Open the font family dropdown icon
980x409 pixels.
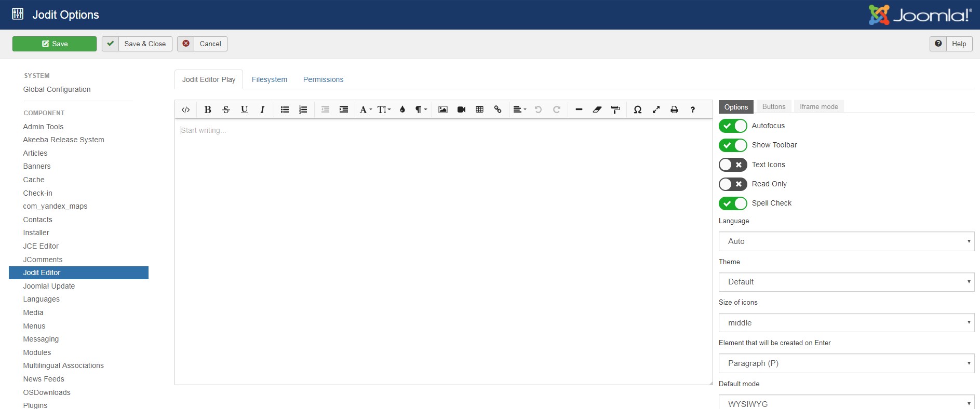pyautogui.click(x=366, y=110)
